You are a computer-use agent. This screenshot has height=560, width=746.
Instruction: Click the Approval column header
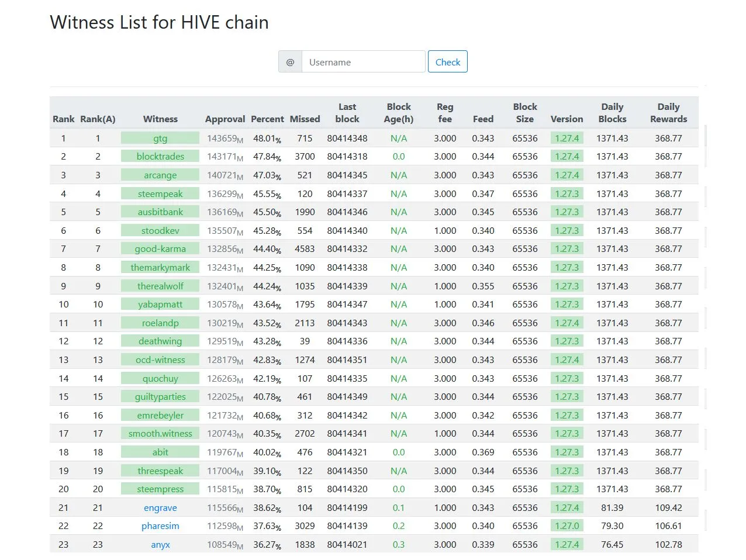point(225,119)
